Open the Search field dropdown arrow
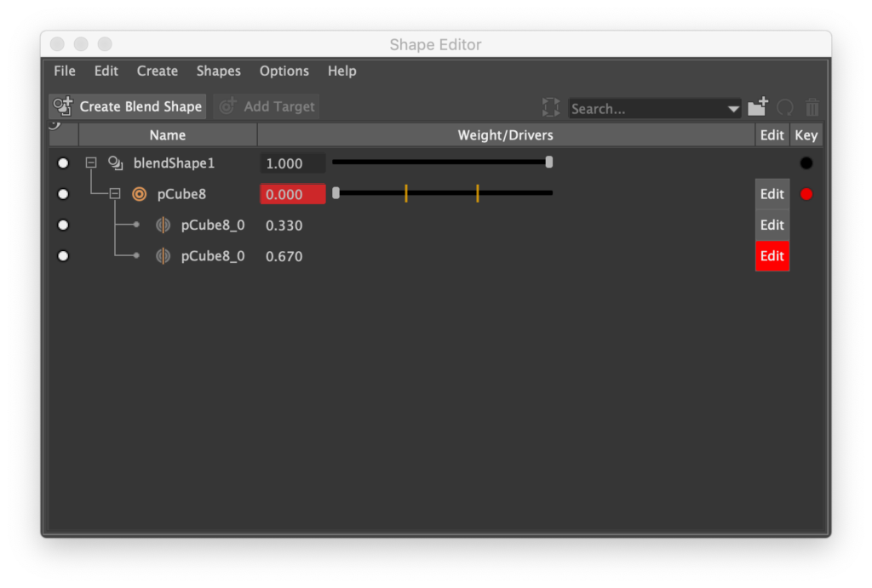 pos(733,109)
